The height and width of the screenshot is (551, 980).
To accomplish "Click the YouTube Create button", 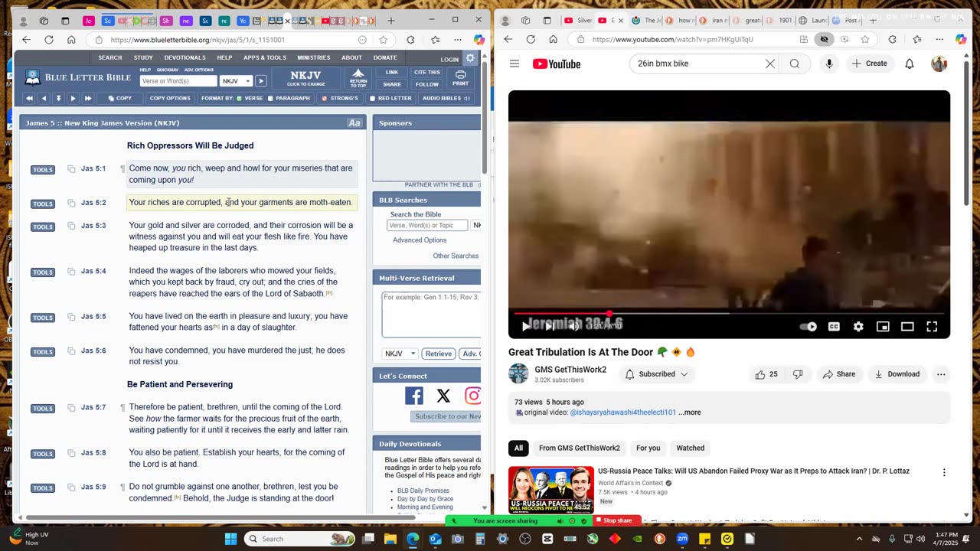I will pos(869,64).
